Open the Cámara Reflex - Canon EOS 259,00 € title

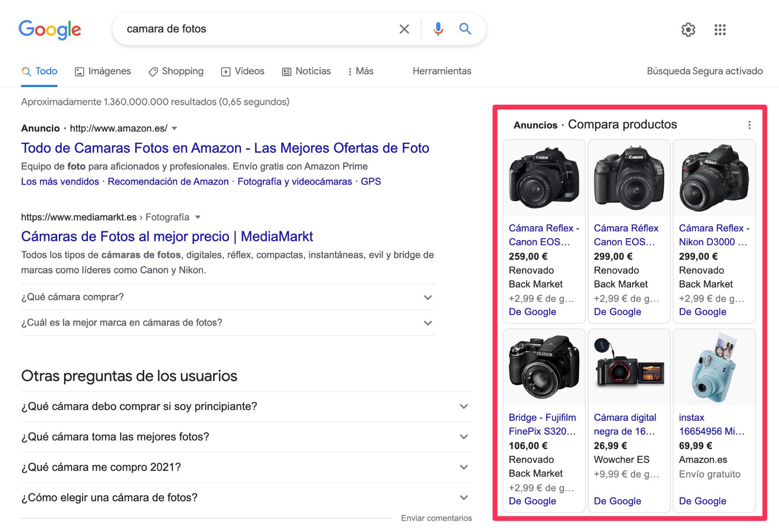pos(544,235)
